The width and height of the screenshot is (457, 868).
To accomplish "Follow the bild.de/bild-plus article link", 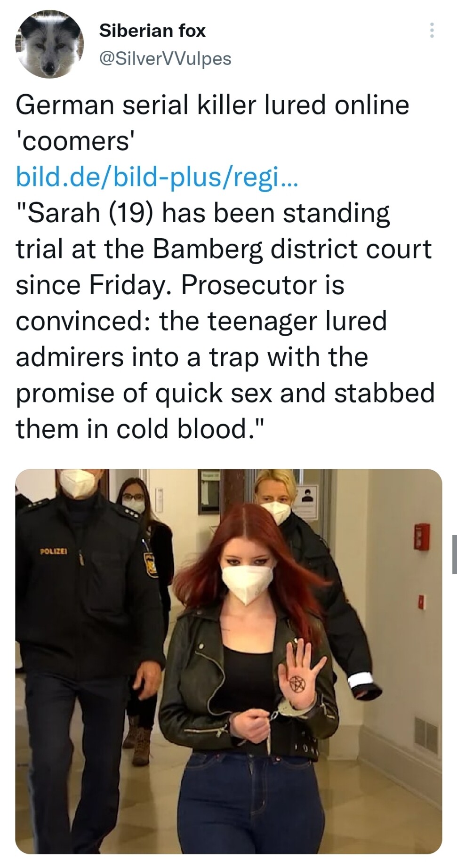I will pos(157,177).
